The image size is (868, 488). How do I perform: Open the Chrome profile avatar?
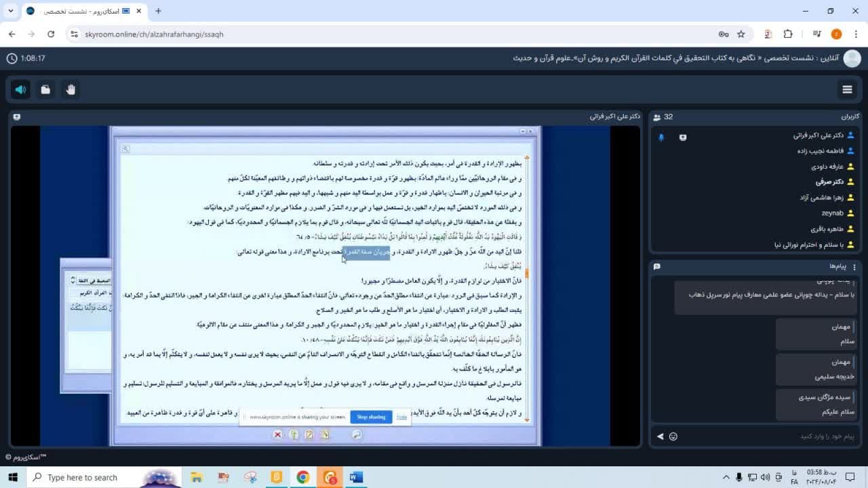pyautogui.click(x=836, y=34)
